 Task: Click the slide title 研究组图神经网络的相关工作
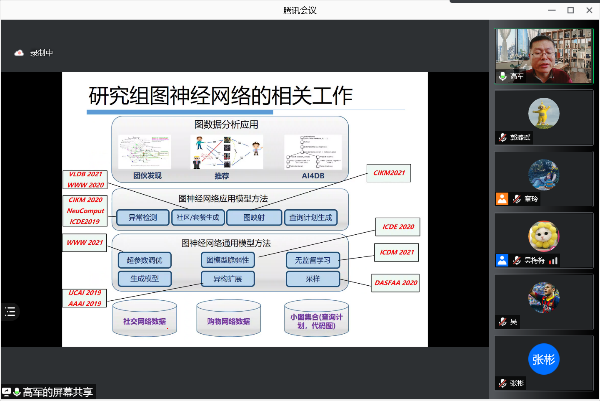pyautogui.click(x=220, y=96)
